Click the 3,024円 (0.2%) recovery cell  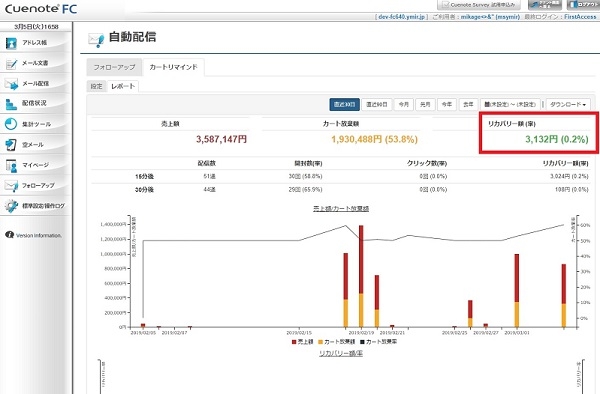pos(569,176)
